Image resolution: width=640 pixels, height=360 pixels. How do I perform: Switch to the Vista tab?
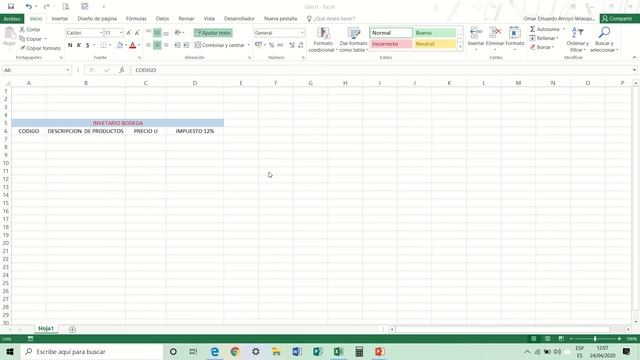209,19
